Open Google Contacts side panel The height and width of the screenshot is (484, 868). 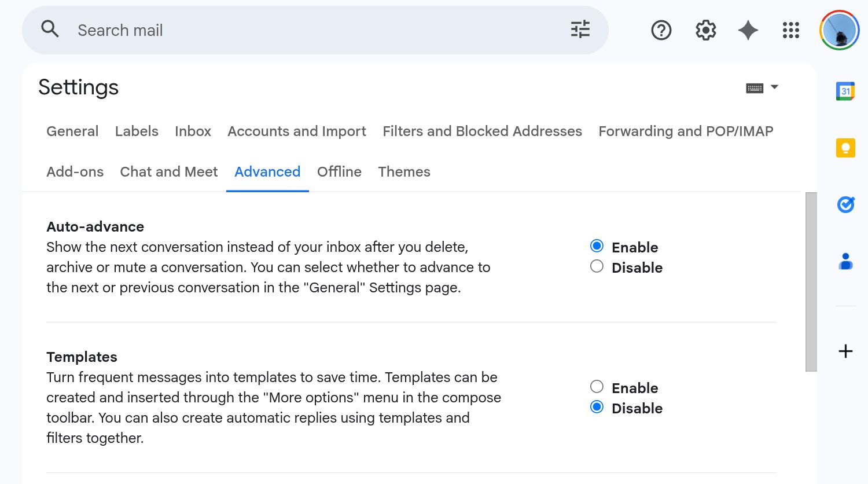[x=845, y=261]
